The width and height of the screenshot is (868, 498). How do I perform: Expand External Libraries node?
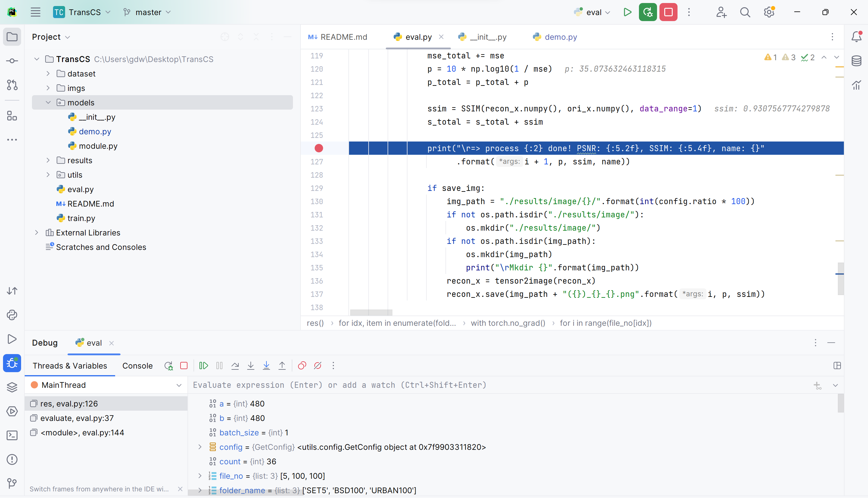[x=37, y=232]
